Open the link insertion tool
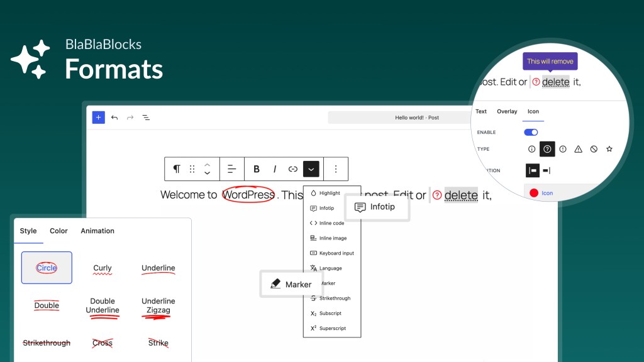Viewport: 644px width, 362px height. 293,168
